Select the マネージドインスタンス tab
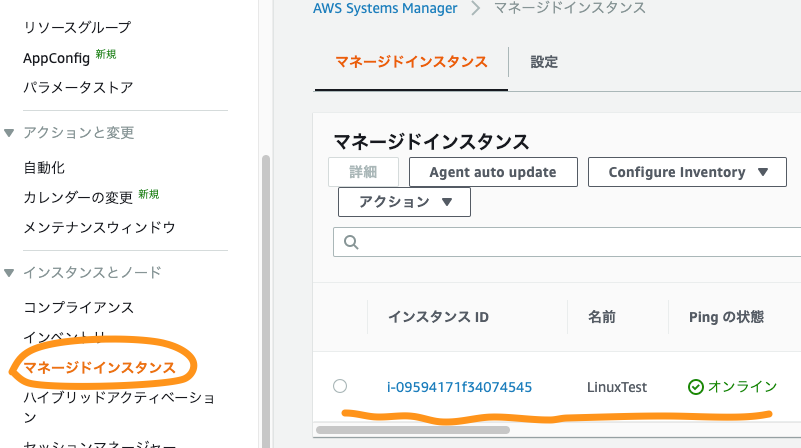Image resolution: width=801 pixels, height=448 pixels. pos(411,62)
